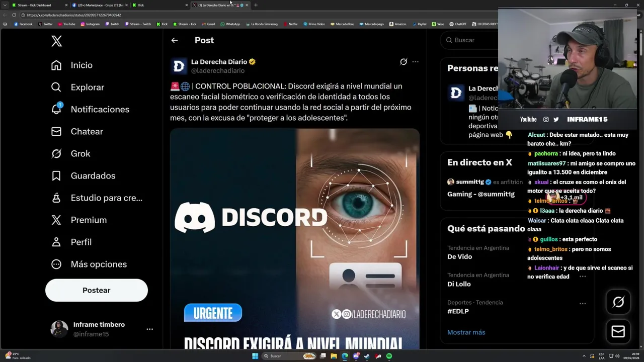Click the Postear button
644x362 pixels.
(97, 290)
